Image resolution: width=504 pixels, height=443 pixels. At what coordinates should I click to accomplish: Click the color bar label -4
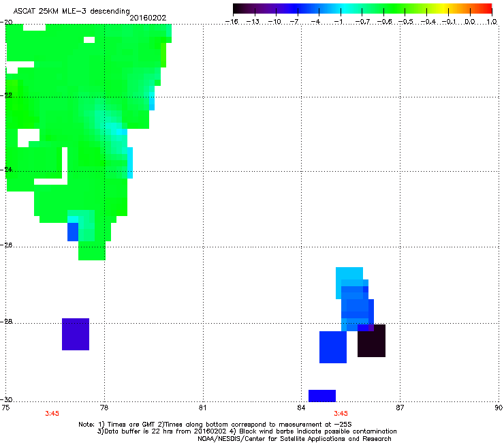click(315, 22)
